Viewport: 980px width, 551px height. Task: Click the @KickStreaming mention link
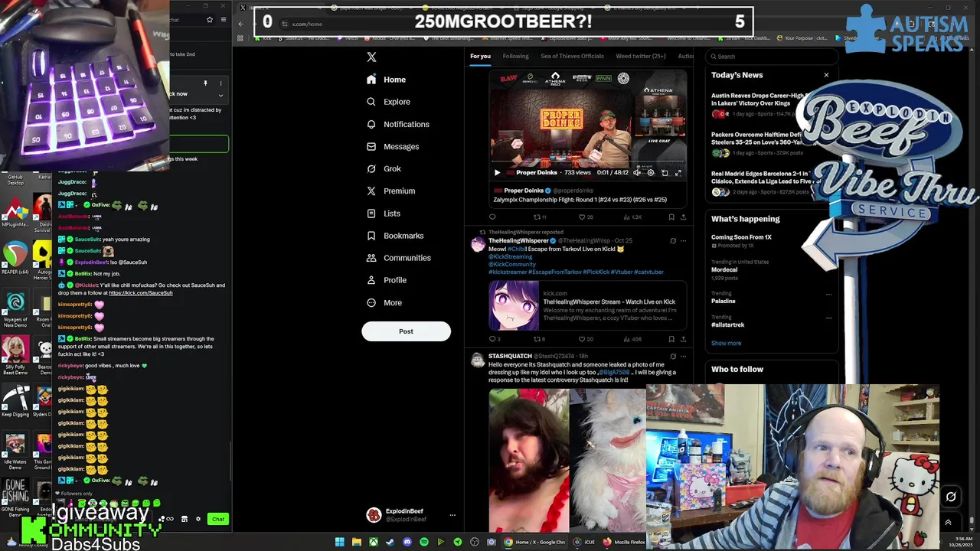pyautogui.click(x=510, y=257)
